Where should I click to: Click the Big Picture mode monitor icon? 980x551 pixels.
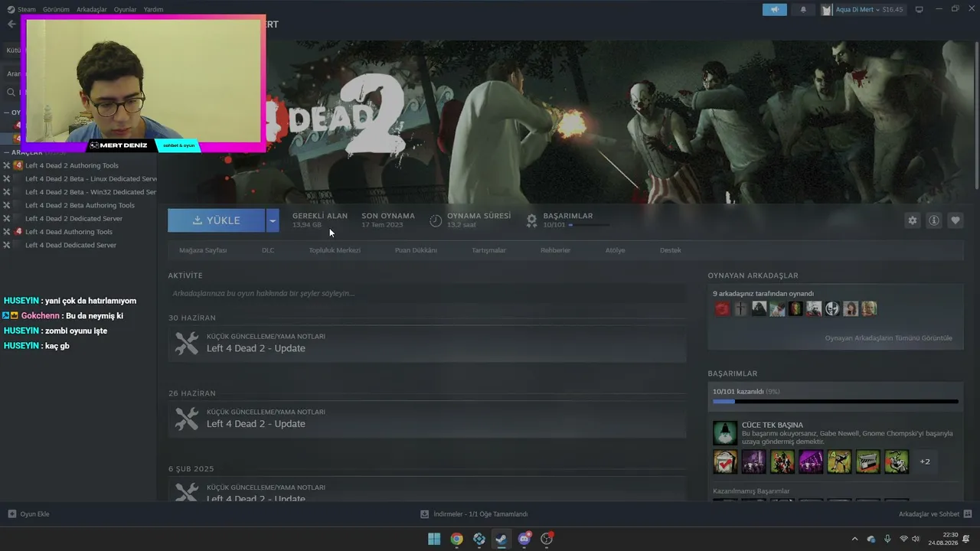919,9
